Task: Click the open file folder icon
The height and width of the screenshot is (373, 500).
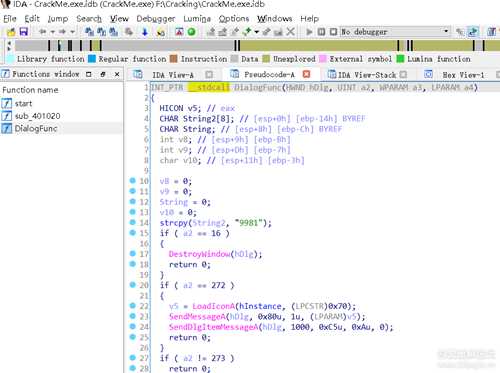Action: [11, 32]
